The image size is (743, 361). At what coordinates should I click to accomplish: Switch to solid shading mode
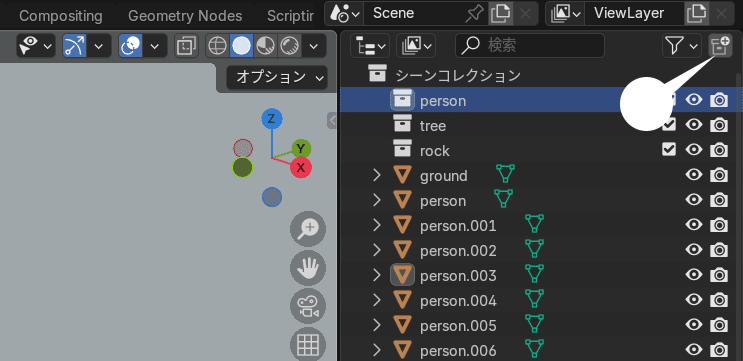point(242,46)
